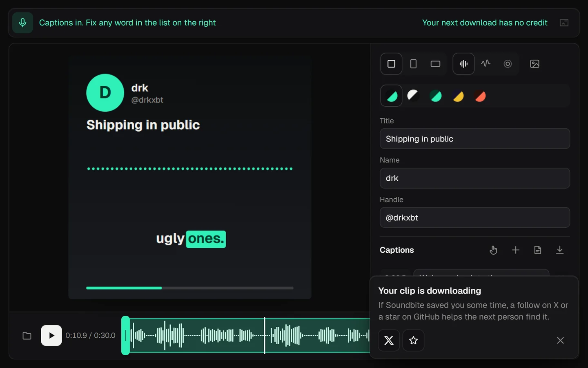
Task: Click the download arrow icon in Captions
Action: pos(560,250)
